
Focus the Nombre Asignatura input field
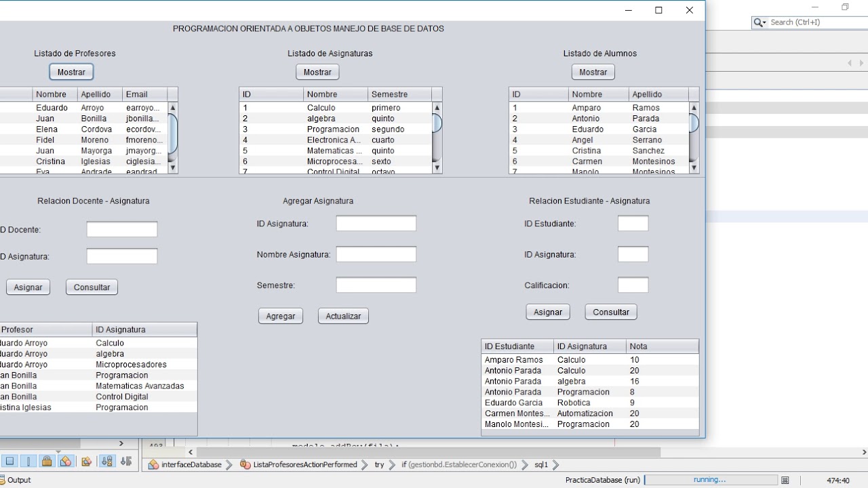coord(376,254)
